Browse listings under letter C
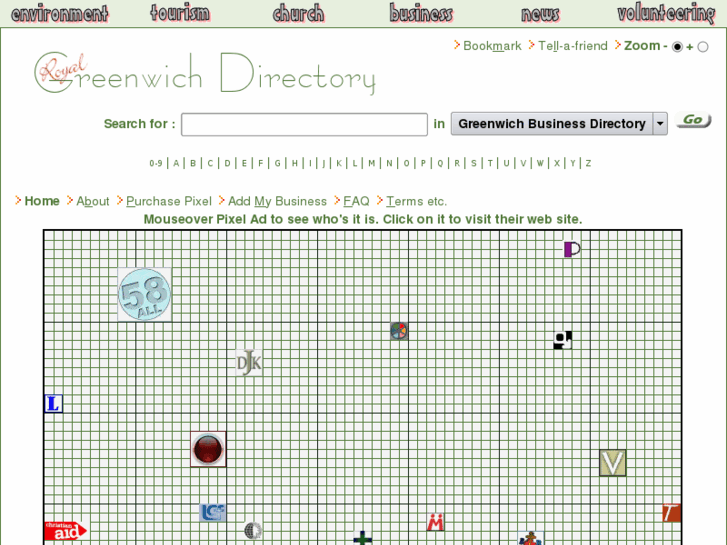This screenshot has width=727, height=545. pyautogui.click(x=210, y=163)
